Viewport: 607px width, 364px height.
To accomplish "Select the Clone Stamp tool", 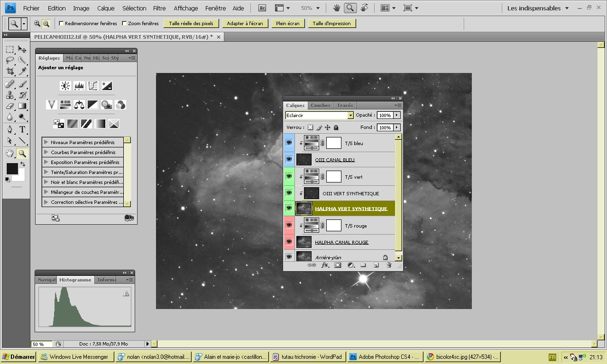I will [x=9, y=95].
